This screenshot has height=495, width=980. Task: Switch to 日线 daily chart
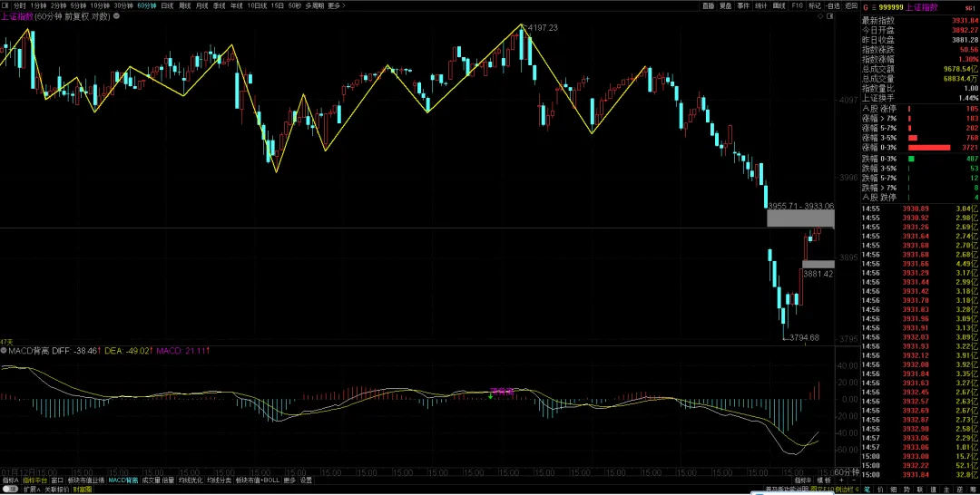(167, 5)
